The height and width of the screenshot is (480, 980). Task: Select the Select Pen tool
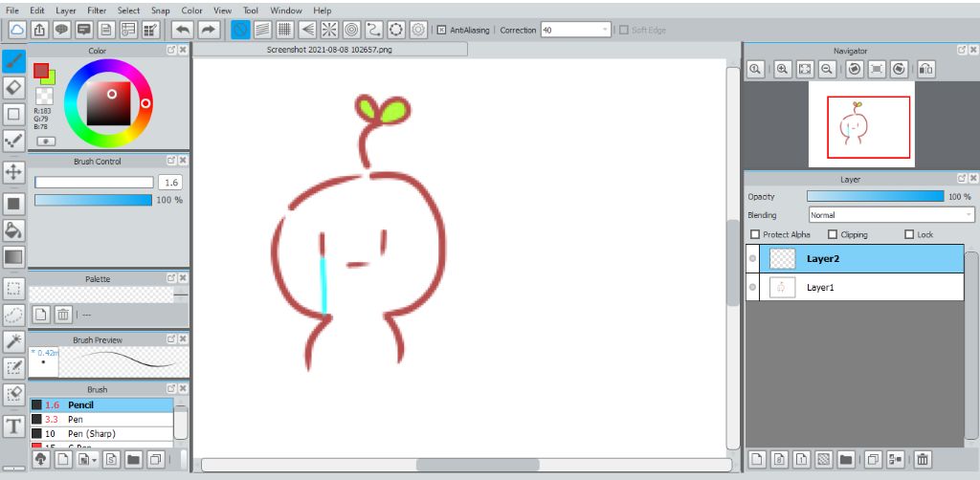pyautogui.click(x=13, y=367)
